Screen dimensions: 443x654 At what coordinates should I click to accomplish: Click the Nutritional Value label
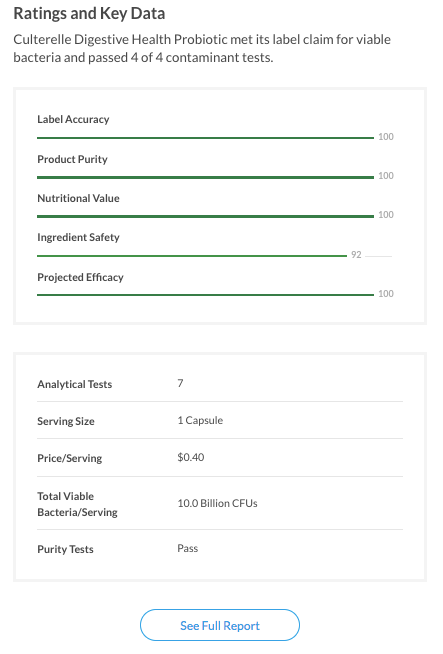click(x=78, y=198)
